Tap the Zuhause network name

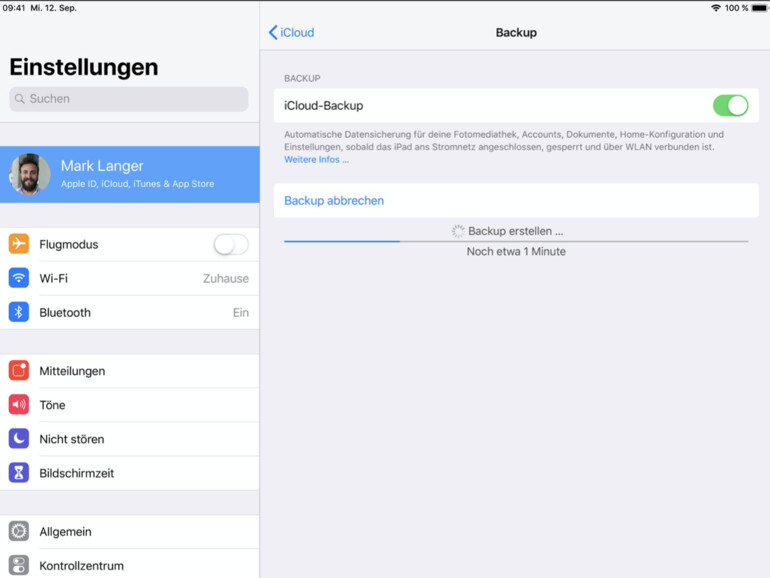coord(226,278)
